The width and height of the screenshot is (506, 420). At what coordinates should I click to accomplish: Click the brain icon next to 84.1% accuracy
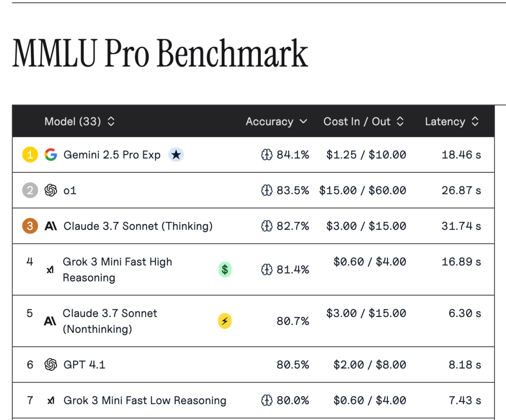[x=267, y=155]
